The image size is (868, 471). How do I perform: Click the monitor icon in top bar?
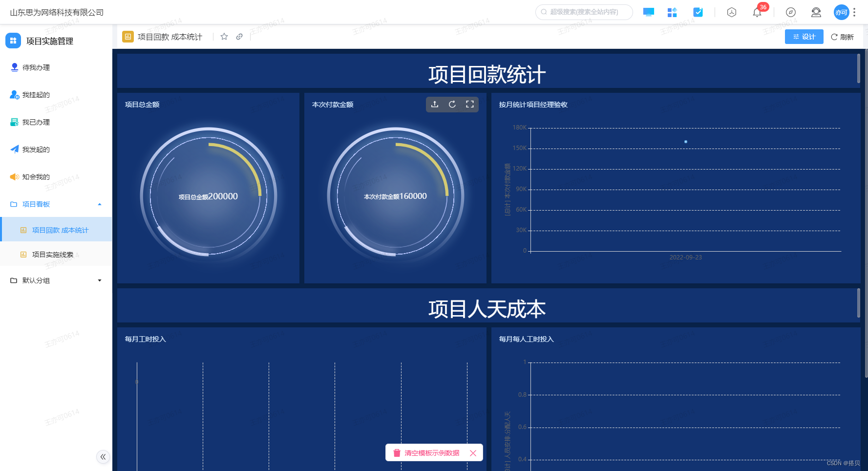pyautogui.click(x=648, y=12)
